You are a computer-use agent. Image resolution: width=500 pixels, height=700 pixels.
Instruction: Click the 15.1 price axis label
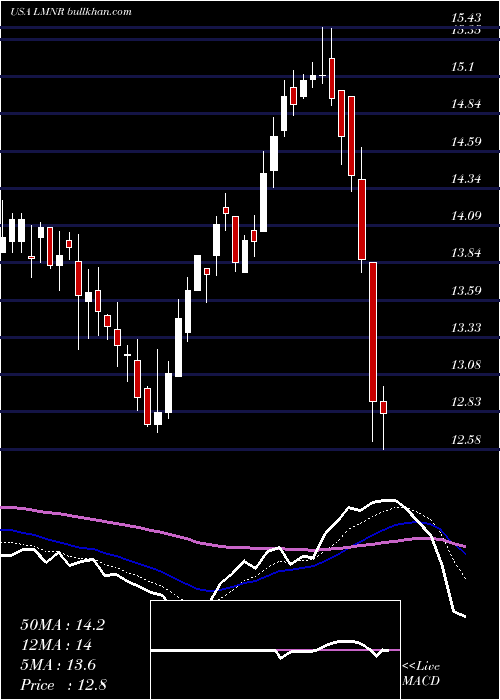pyautogui.click(x=462, y=67)
